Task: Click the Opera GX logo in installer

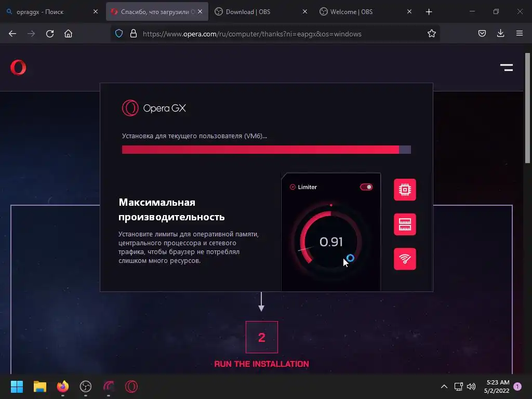Action: [154, 108]
